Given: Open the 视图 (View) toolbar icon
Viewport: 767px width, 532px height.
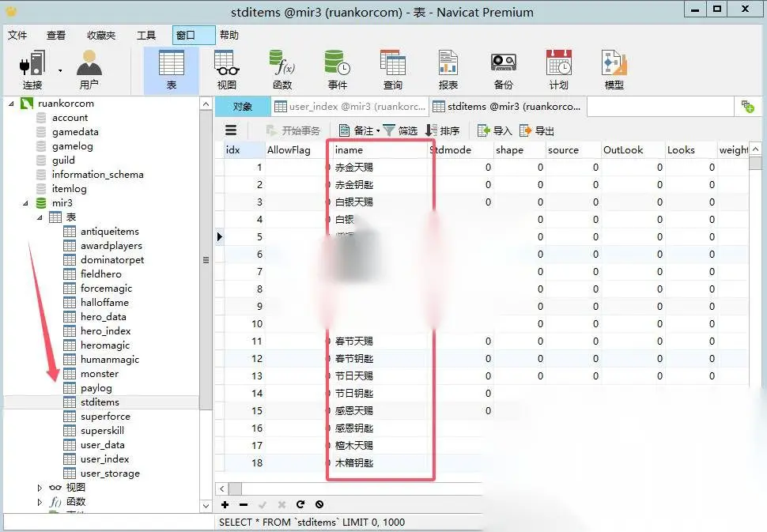Looking at the screenshot, I should coord(226,70).
